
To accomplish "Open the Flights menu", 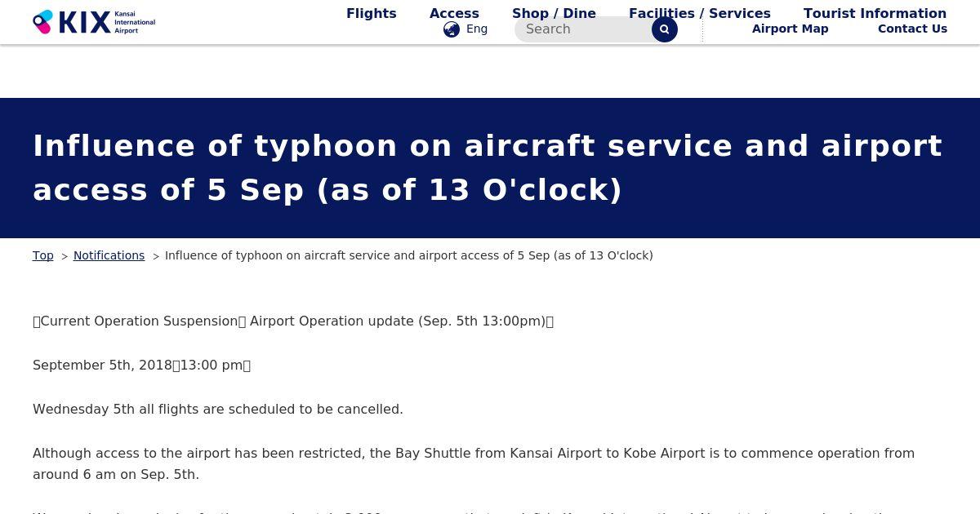I will point(371,13).
